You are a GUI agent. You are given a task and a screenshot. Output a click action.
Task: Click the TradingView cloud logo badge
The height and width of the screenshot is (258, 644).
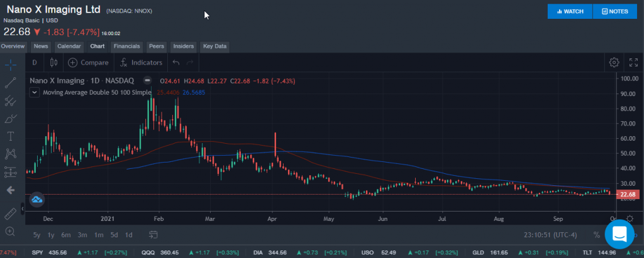tap(36, 200)
